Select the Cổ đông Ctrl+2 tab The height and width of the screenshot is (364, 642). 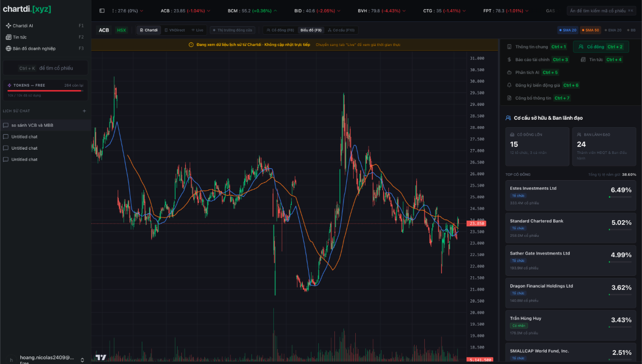(x=601, y=47)
